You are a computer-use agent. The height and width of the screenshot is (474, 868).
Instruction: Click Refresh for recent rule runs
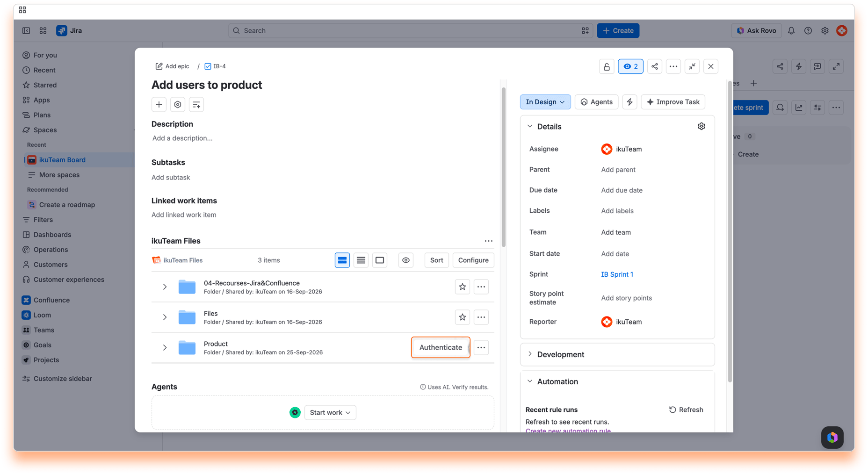tap(686, 409)
